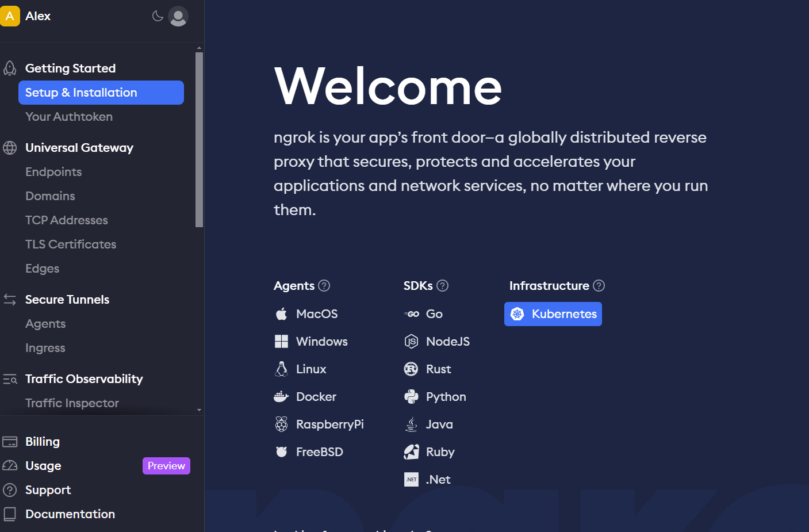
Task: Select the Go SDK
Action: (x=434, y=314)
